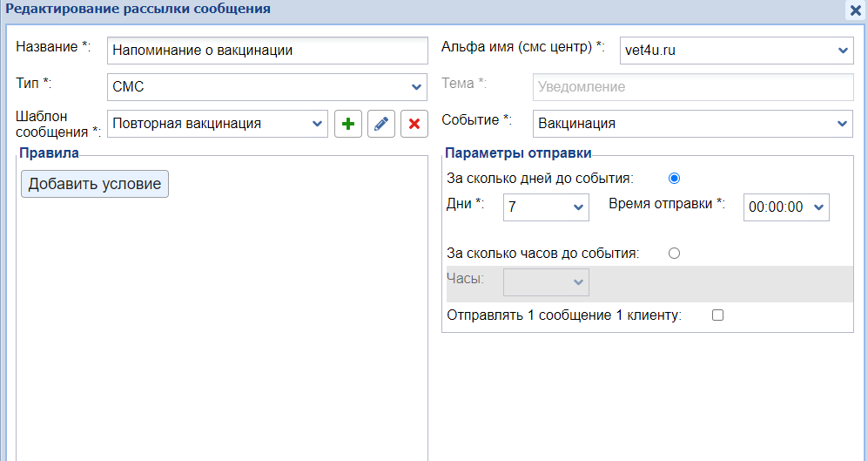Expand the Шаблон сообщения template dropdown
868x461 pixels.
218,124
